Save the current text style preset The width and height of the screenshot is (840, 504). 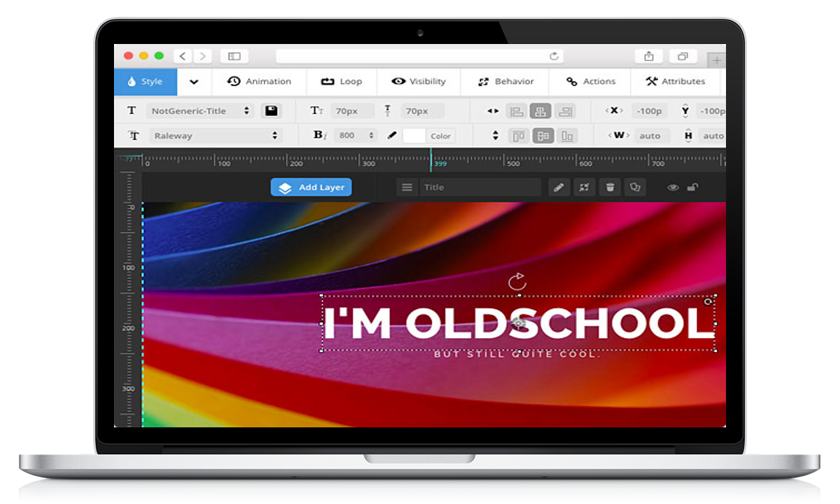pos(271,111)
